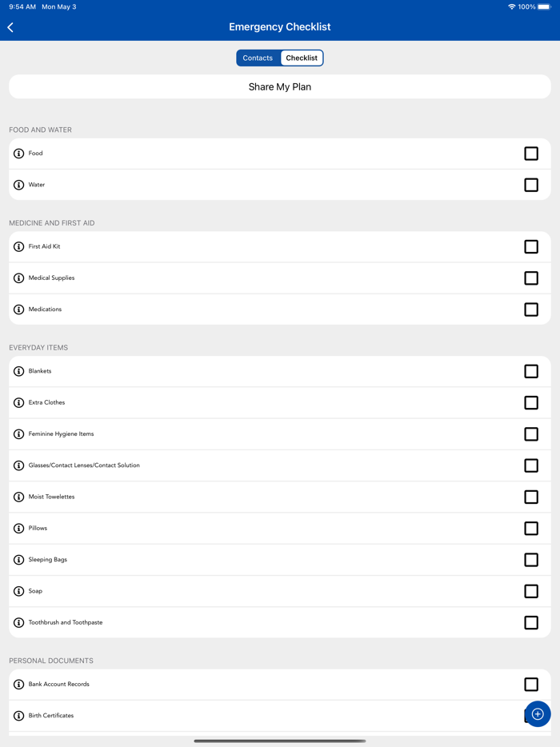The image size is (560, 747).
Task: Tap the 9:54 AM clock in status bar
Action: (22, 6)
